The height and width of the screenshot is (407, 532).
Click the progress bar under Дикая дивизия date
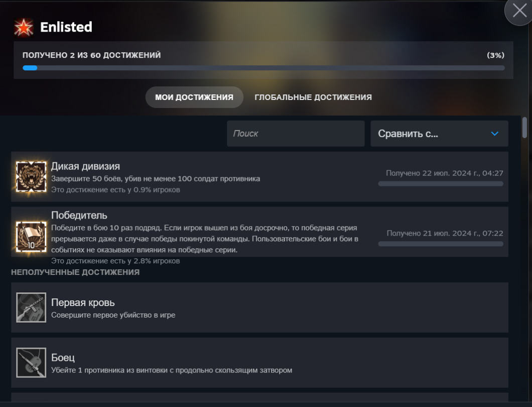[440, 184]
